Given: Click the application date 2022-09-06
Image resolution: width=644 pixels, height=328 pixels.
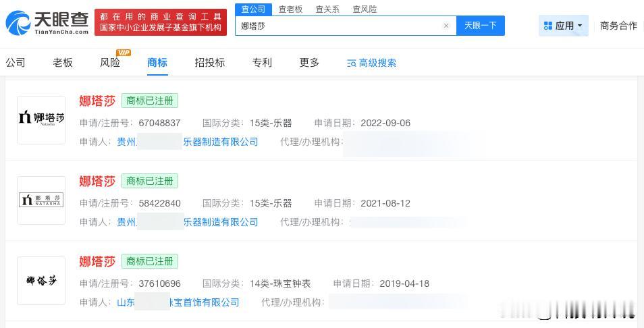Looking at the screenshot, I should click(x=385, y=123).
